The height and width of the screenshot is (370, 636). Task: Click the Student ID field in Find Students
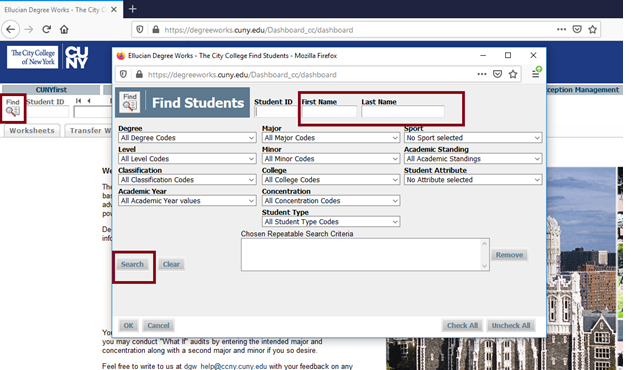[x=276, y=112]
